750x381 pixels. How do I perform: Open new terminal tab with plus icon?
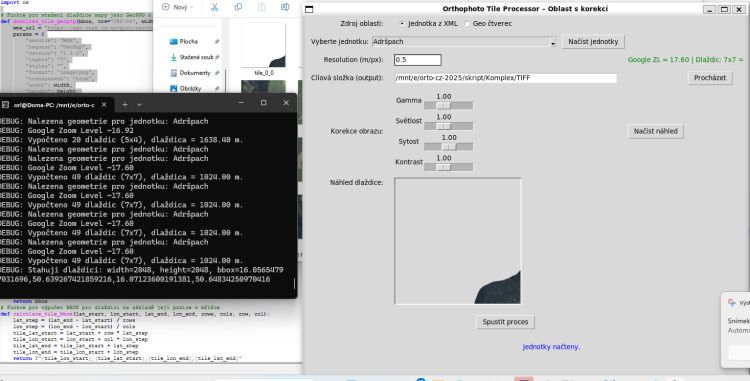click(124, 104)
